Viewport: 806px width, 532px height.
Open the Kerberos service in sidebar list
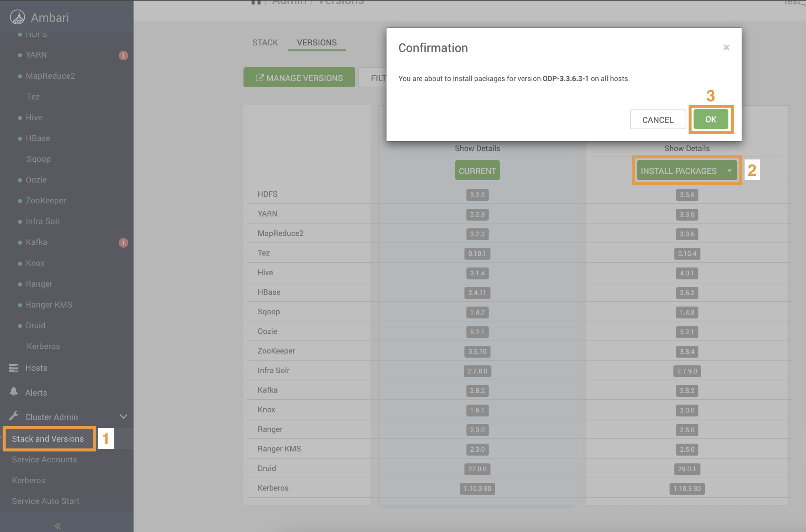pos(43,347)
